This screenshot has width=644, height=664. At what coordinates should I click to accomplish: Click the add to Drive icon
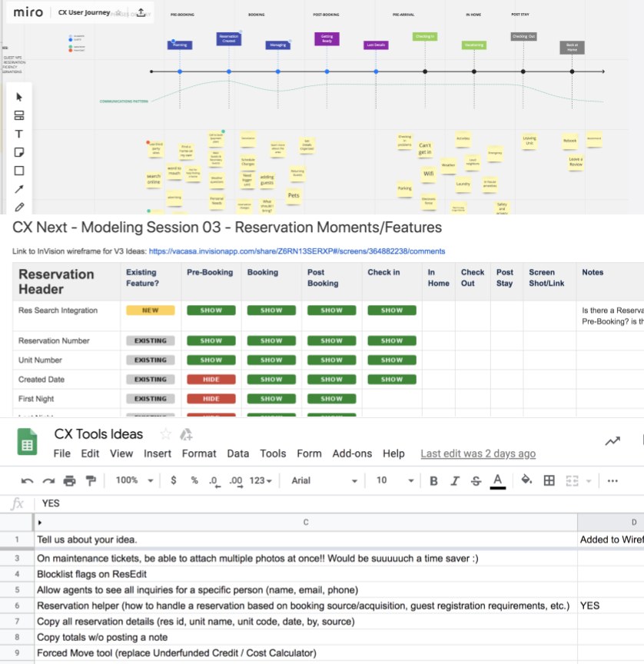(x=186, y=434)
